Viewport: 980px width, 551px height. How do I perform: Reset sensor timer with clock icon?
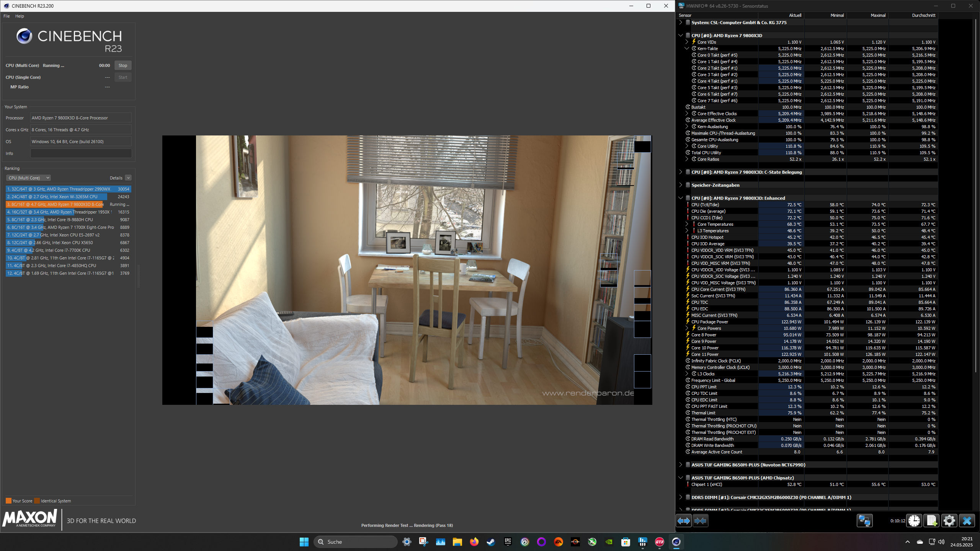pos(914,521)
